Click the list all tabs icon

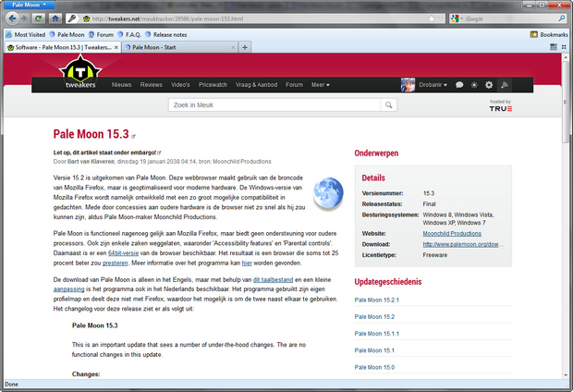point(564,47)
